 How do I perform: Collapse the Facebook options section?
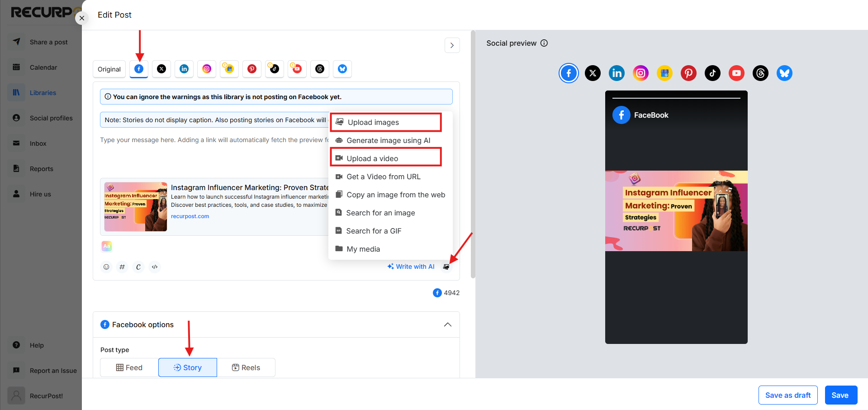448,324
